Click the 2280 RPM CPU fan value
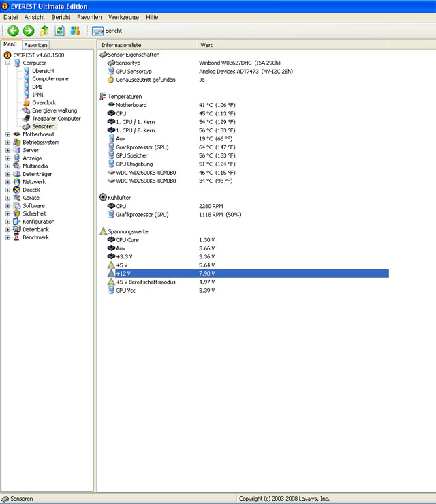 pyautogui.click(x=211, y=206)
